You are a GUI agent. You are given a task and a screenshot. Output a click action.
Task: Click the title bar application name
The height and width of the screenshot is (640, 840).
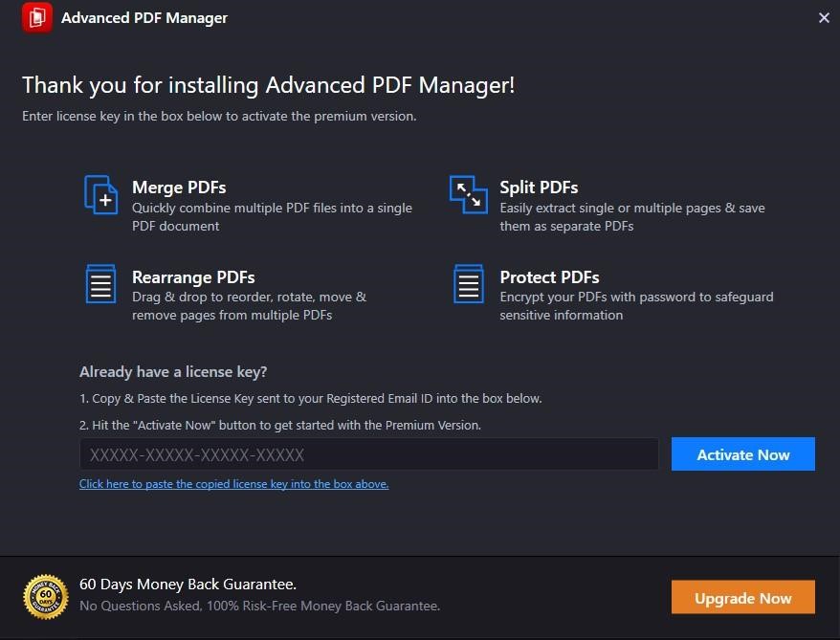[x=144, y=17]
